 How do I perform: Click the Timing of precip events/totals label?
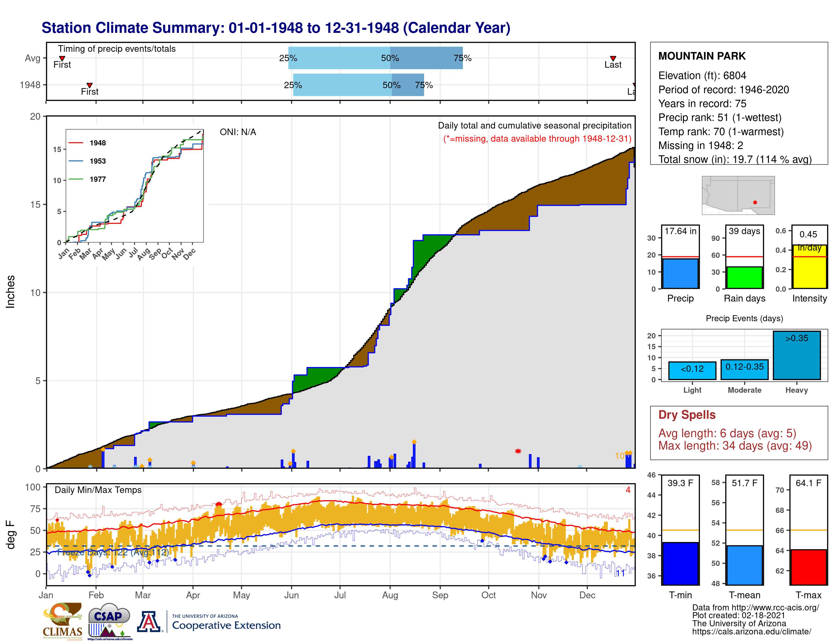(x=117, y=49)
